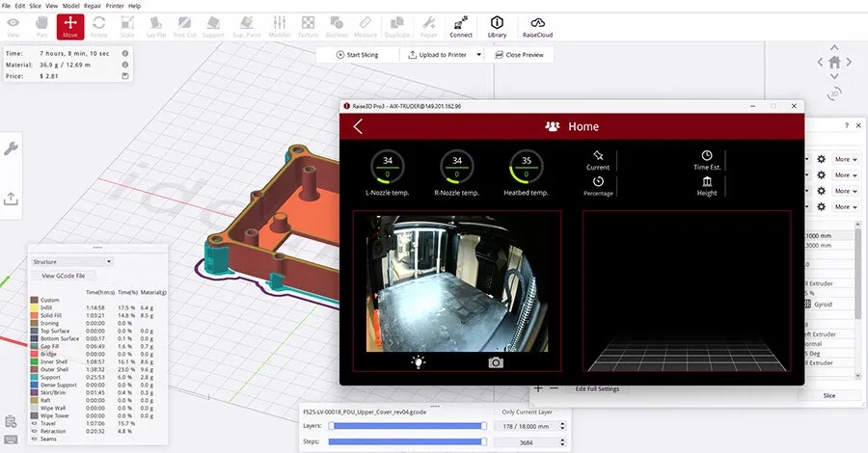Toggle Retraction visibility eye icon
The width and height of the screenshot is (868, 453).
(x=34, y=431)
